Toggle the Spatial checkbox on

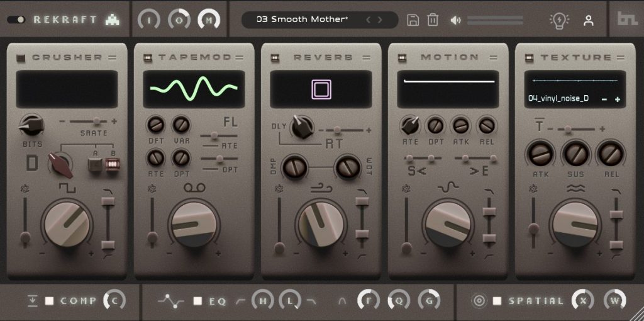tap(497, 301)
